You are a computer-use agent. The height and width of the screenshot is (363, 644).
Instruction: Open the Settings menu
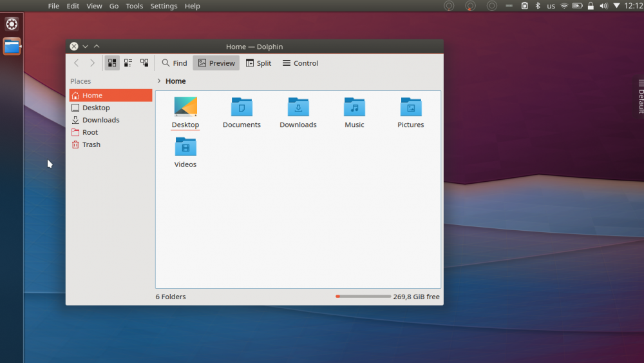[x=164, y=6]
